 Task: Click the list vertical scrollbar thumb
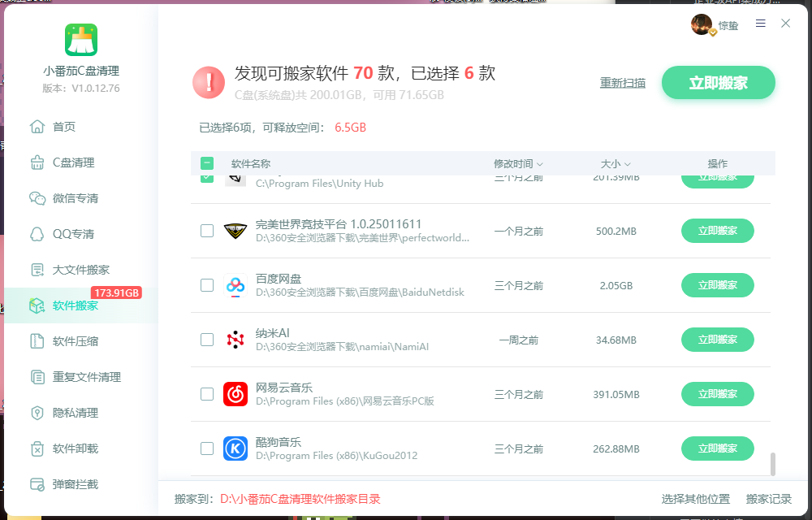point(773,464)
